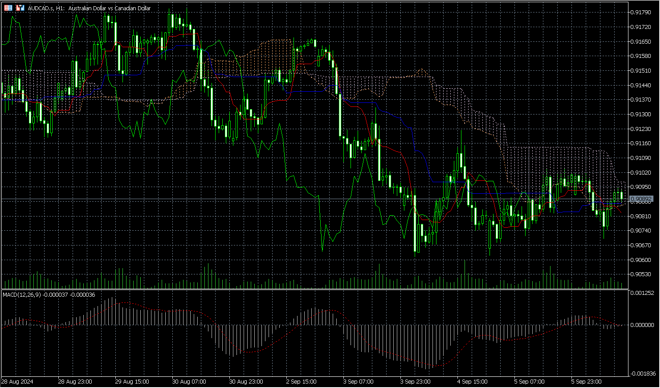The height and width of the screenshot is (388, 660).
Task: Click the 3 Sep 07:00 time axis label
Action: click(359, 382)
